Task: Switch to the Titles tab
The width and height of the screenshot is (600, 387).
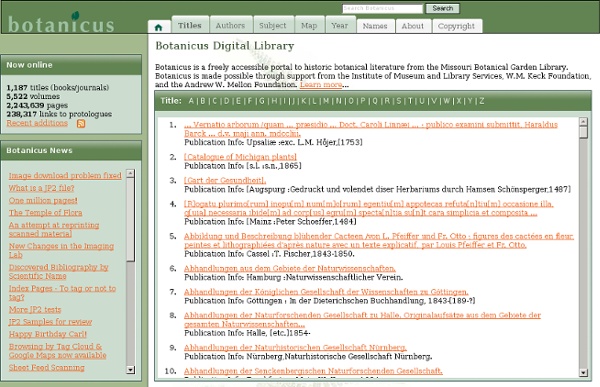Action: (x=190, y=25)
